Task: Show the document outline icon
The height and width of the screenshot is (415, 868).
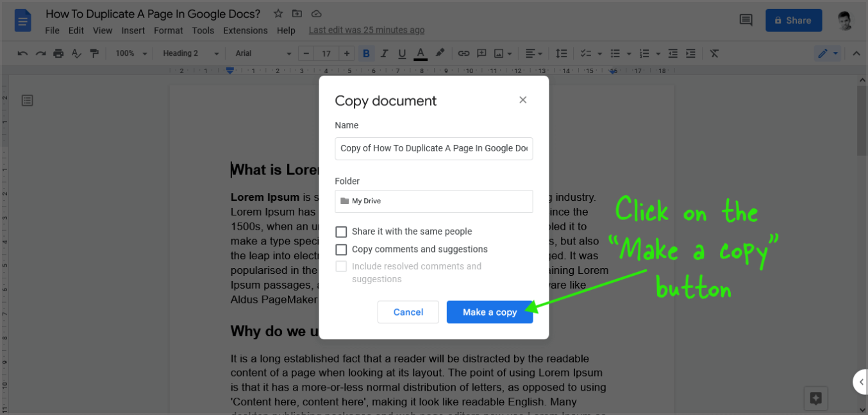Action: coord(27,100)
